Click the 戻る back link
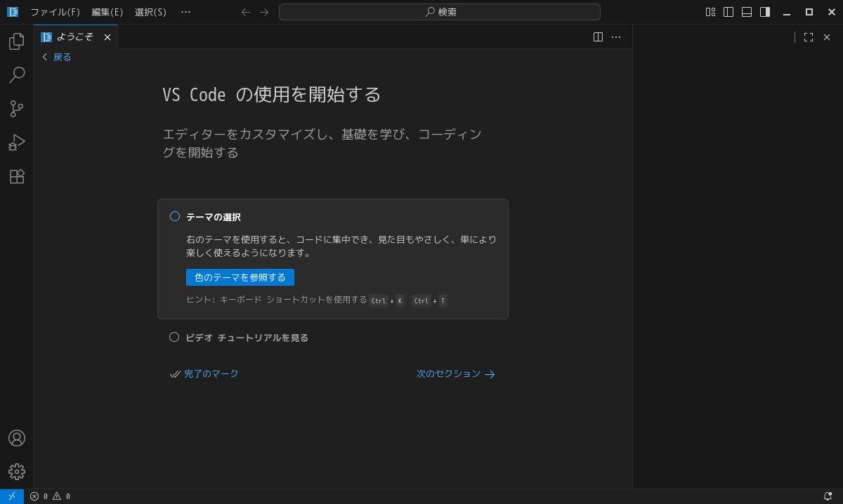Screen dimensions: 843x504 click(x=56, y=57)
